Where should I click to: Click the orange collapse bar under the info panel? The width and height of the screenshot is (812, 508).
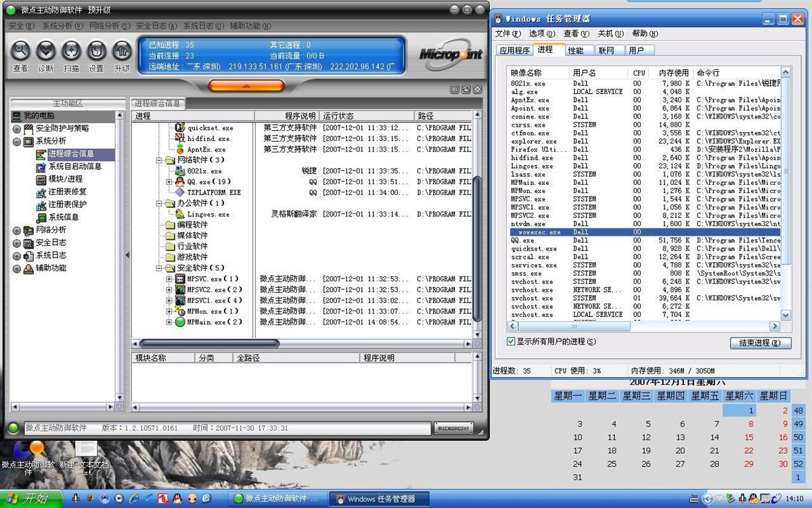[246, 86]
